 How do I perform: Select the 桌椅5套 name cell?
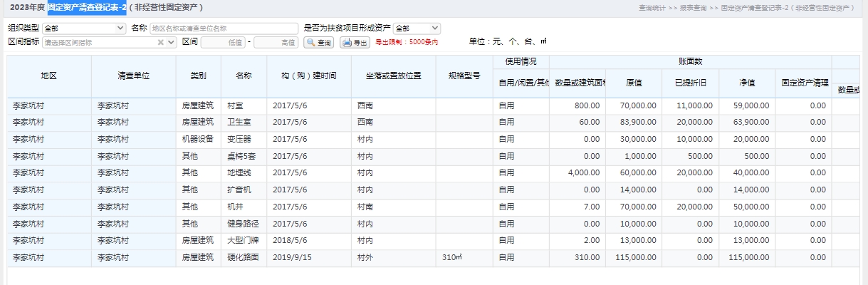[x=244, y=156]
